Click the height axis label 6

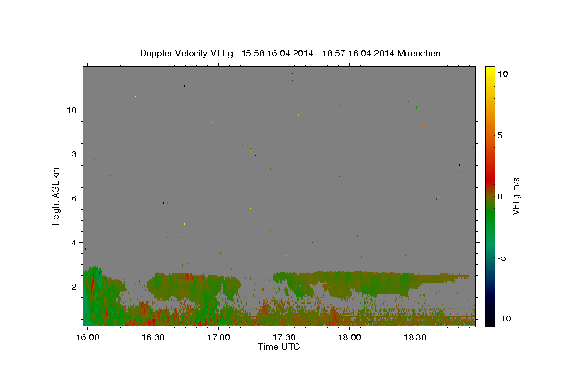74,198
